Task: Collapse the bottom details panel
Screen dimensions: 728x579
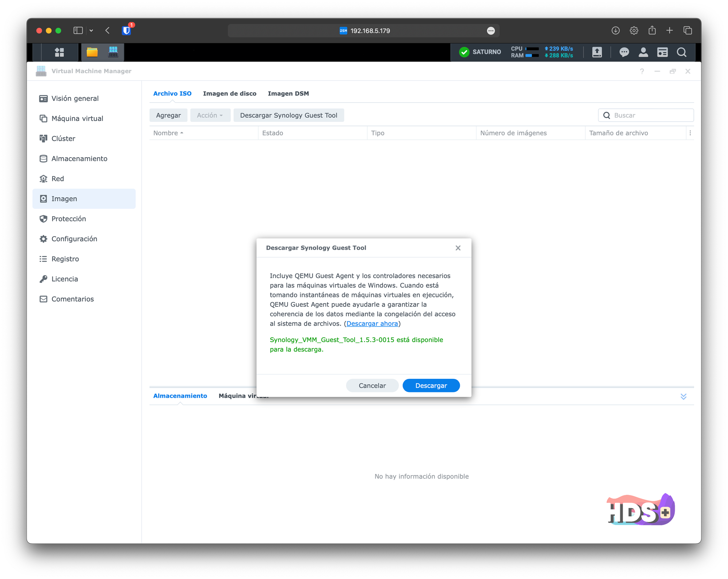Action: pyautogui.click(x=684, y=396)
